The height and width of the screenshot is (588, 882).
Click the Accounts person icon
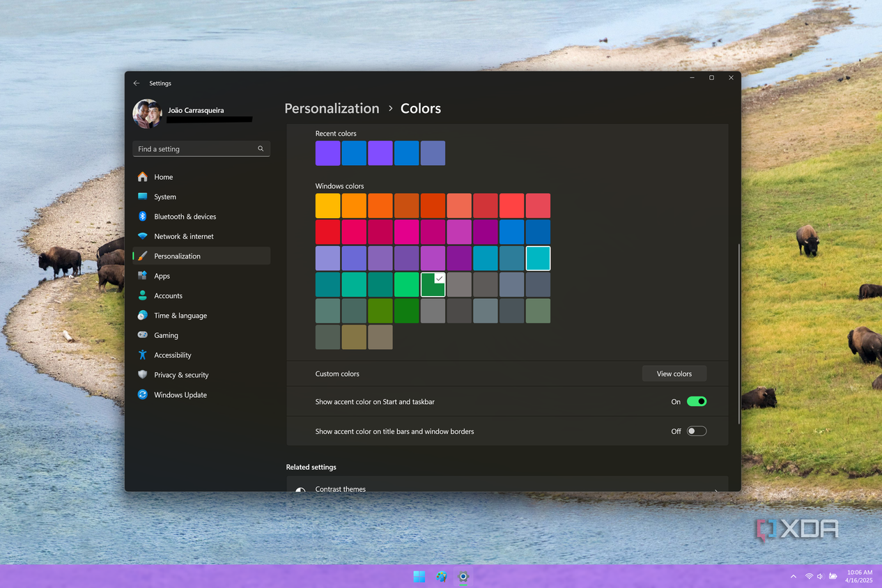click(143, 295)
